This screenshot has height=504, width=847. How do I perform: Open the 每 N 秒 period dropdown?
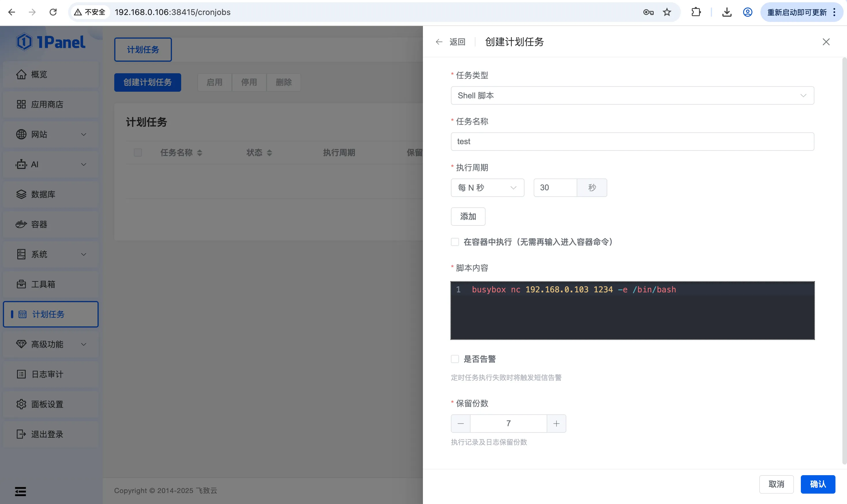pos(487,187)
